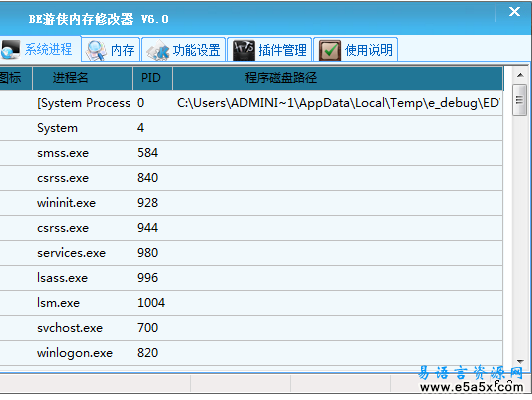This screenshot has height=400, width=532.
Task: Select the svchost.exe process with PID 700
Action: [x=251, y=328]
